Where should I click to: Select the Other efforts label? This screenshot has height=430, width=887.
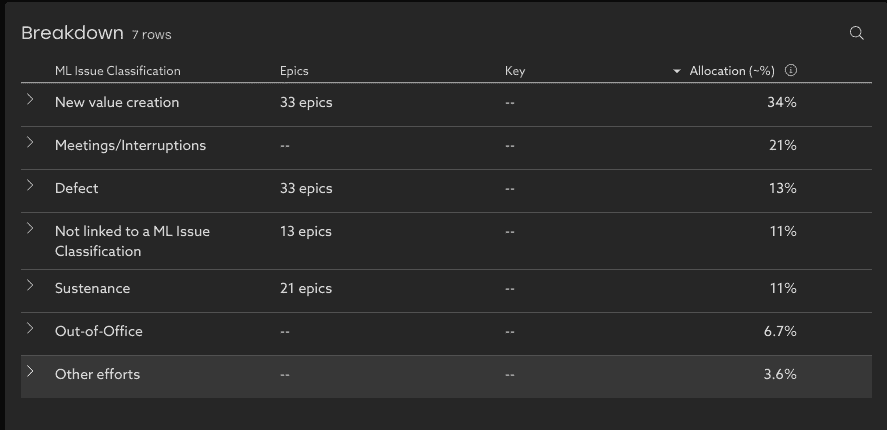click(x=97, y=374)
